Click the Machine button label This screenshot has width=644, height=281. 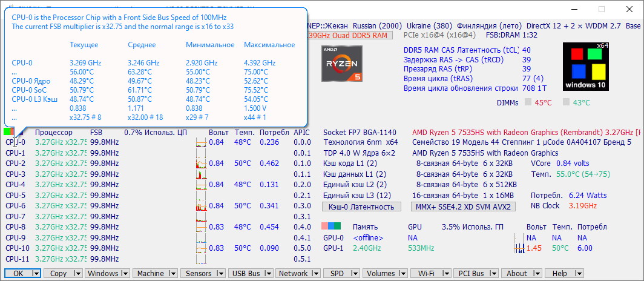[x=151, y=273]
